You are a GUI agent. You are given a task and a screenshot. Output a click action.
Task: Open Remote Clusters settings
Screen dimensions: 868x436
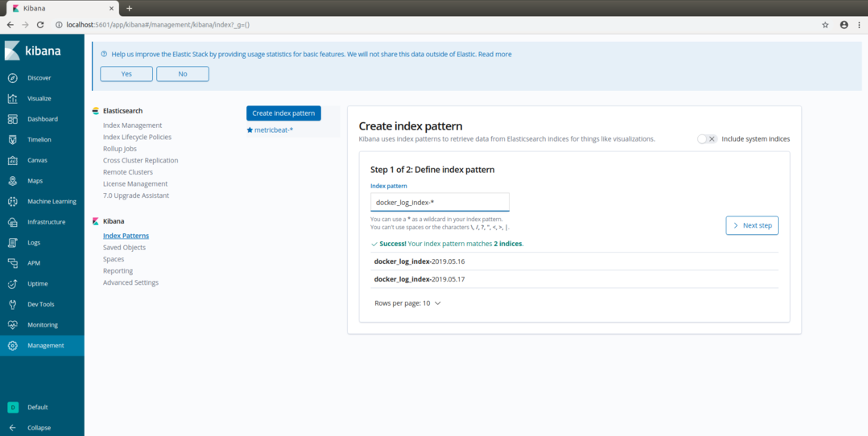pos(128,172)
